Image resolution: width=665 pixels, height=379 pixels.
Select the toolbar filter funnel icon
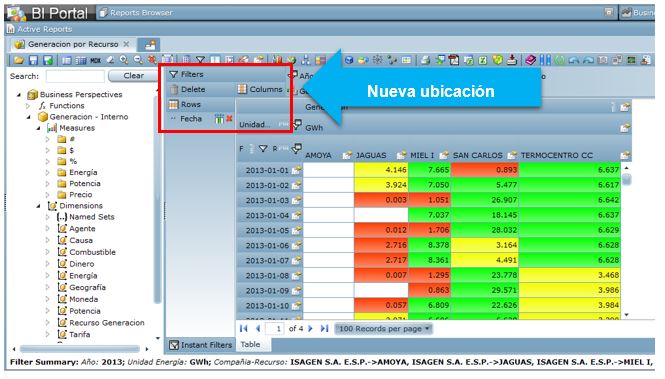pyautogui.click(x=200, y=60)
